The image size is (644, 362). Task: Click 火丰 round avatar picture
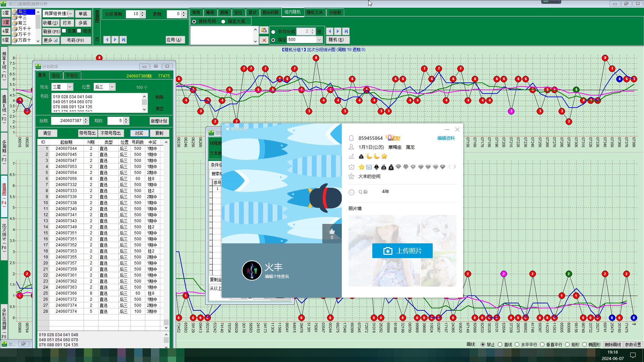point(252,270)
